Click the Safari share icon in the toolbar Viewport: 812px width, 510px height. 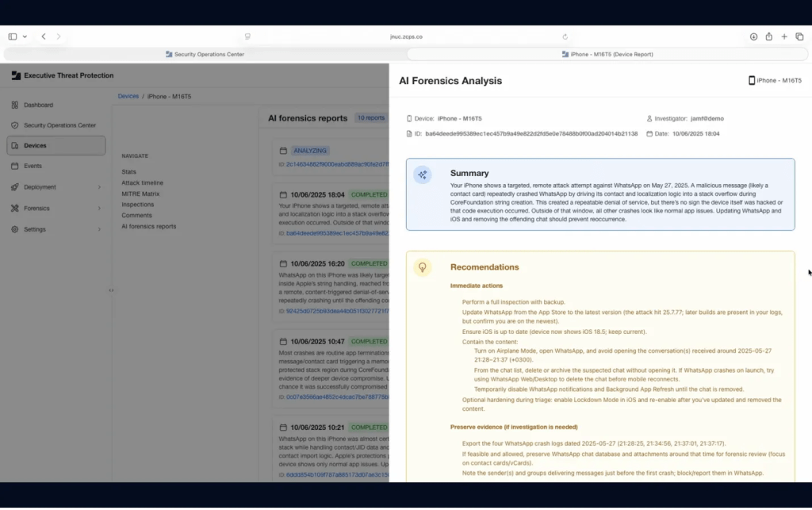(768, 36)
